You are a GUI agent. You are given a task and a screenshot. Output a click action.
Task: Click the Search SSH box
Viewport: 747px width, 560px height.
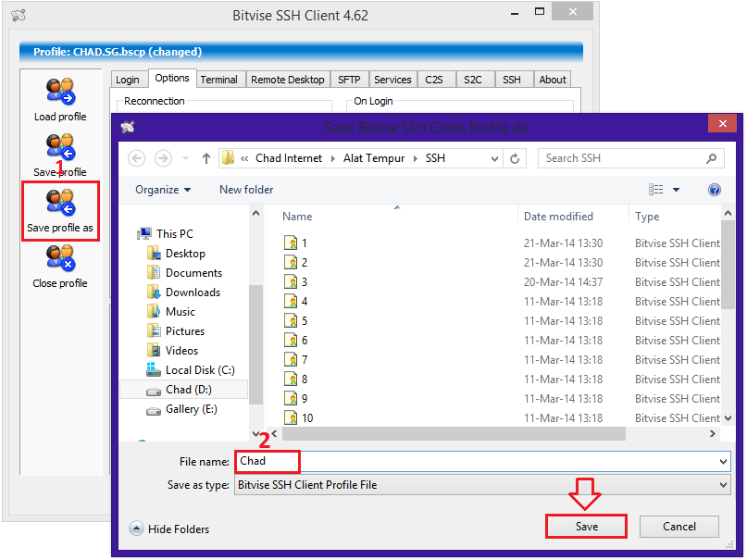[x=630, y=158]
